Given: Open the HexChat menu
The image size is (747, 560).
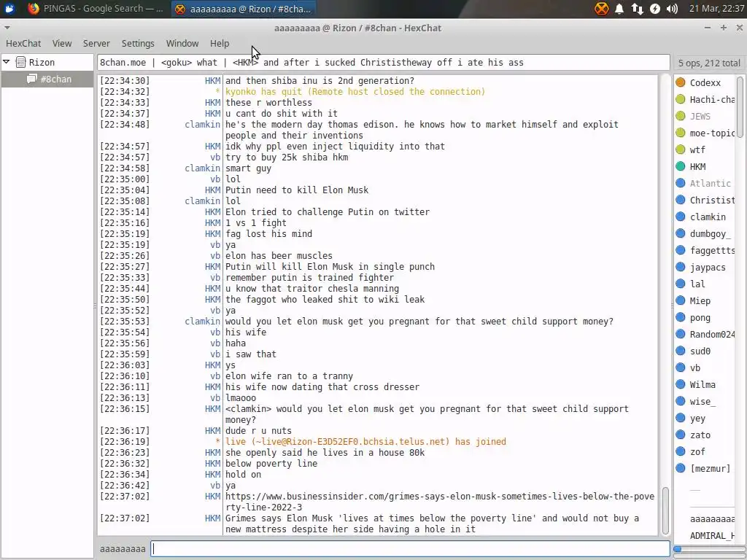Looking at the screenshot, I should (x=23, y=43).
